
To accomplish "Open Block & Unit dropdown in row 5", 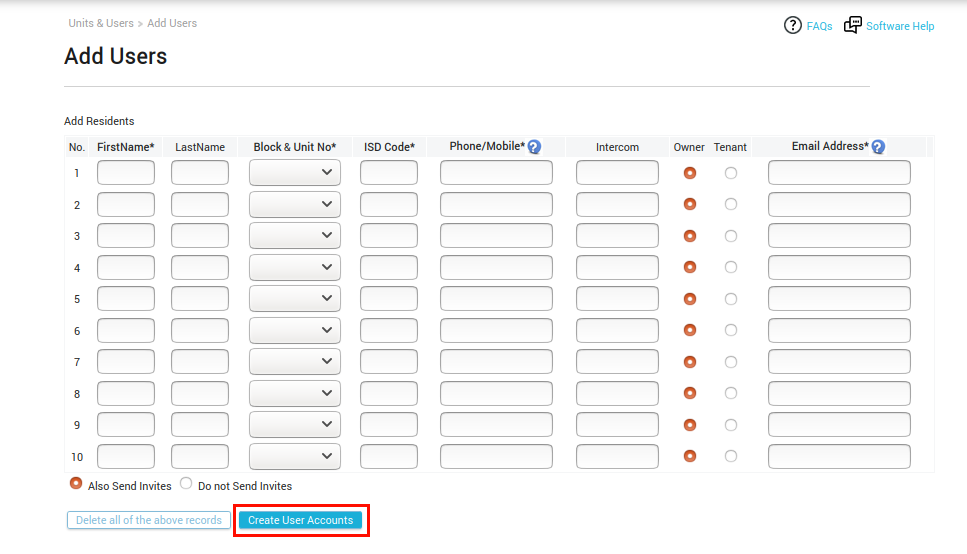I will (x=295, y=299).
